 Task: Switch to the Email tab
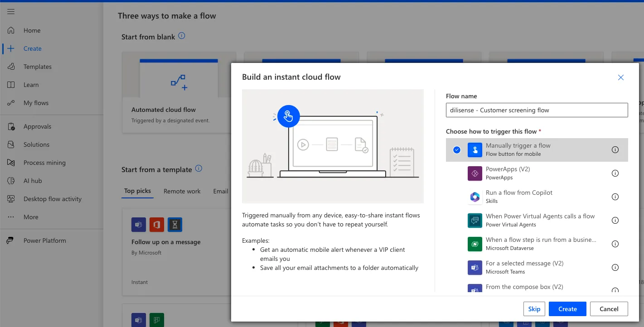pyautogui.click(x=221, y=191)
